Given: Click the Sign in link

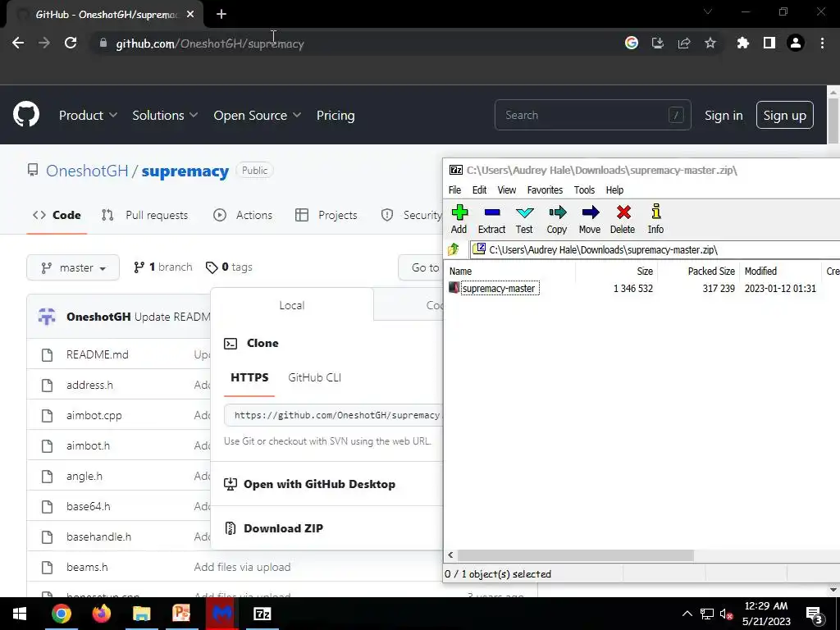Looking at the screenshot, I should 724,115.
